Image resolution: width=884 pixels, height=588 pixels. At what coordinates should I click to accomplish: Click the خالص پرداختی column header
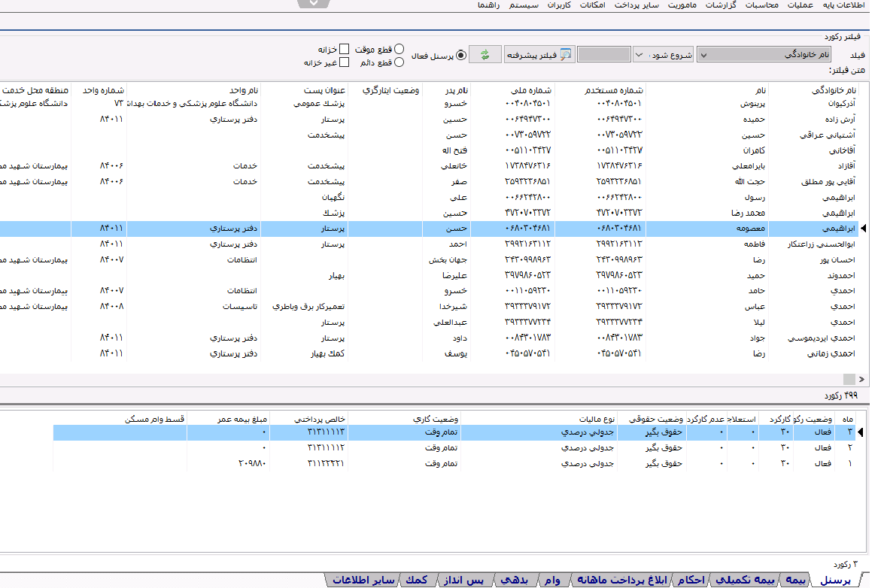tap(319, 419)
